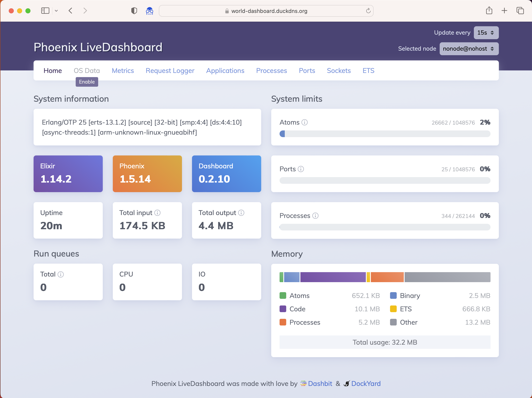
Task: Enable OS Data with the Enable button
Action: 87,82
